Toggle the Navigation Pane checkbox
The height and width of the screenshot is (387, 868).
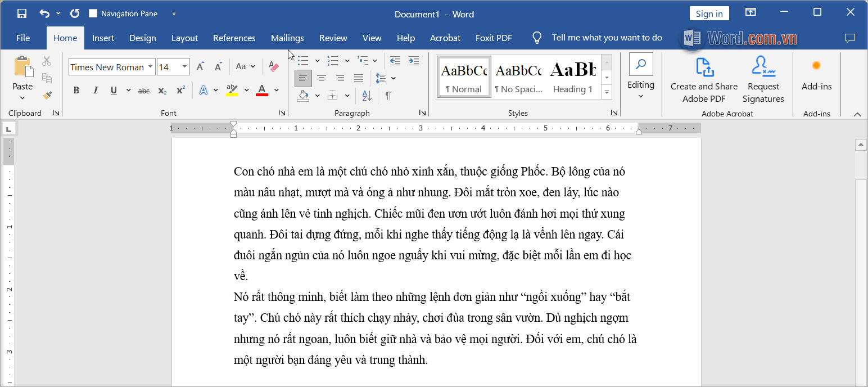[93, 13]
